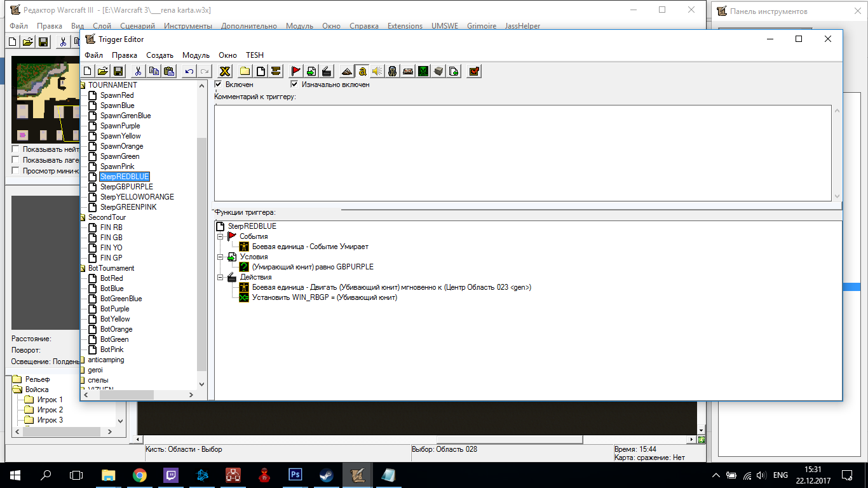
Task: Collapse the Действия node
Action: click(221, 277)
